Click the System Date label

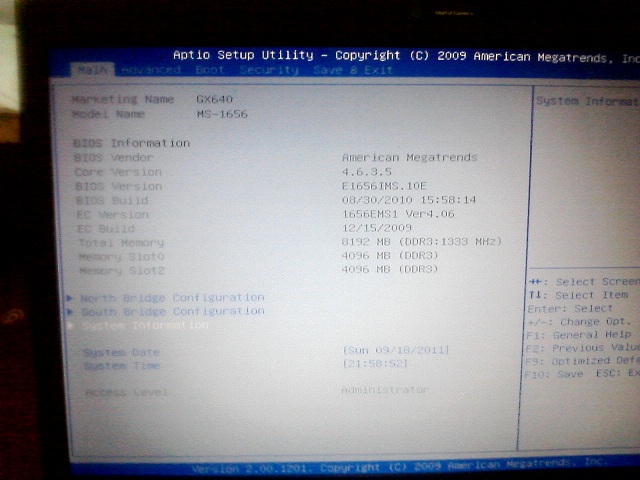pos(122,352)
